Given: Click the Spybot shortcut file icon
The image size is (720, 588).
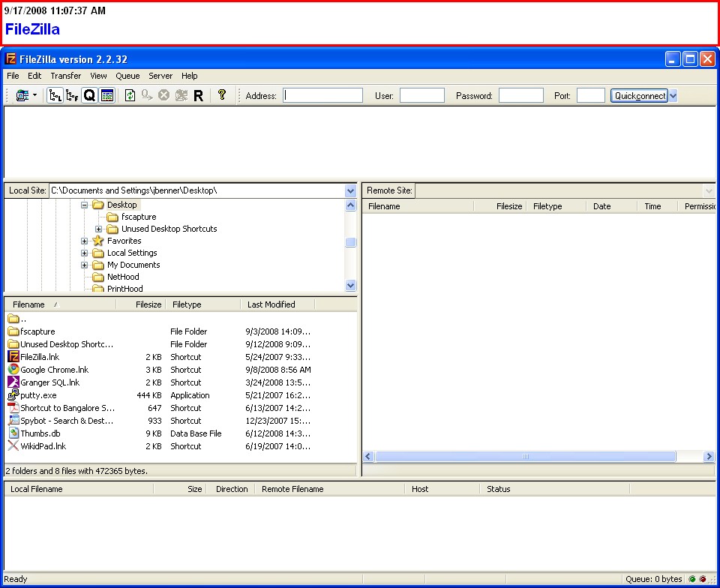Looking at the screenshot, I should (13, 421).
